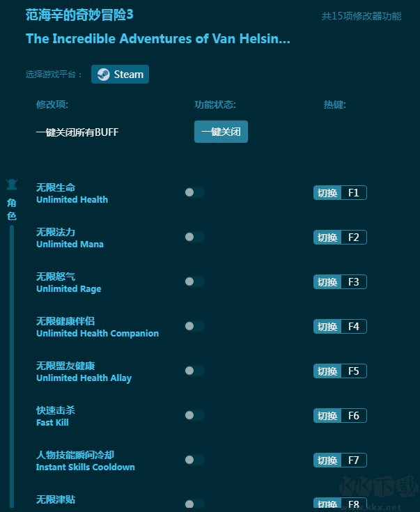The height and width of the screenshot is (512, 420).
Task: Turn on Unlimited Rage switch
Action: [x=194, y=281]
